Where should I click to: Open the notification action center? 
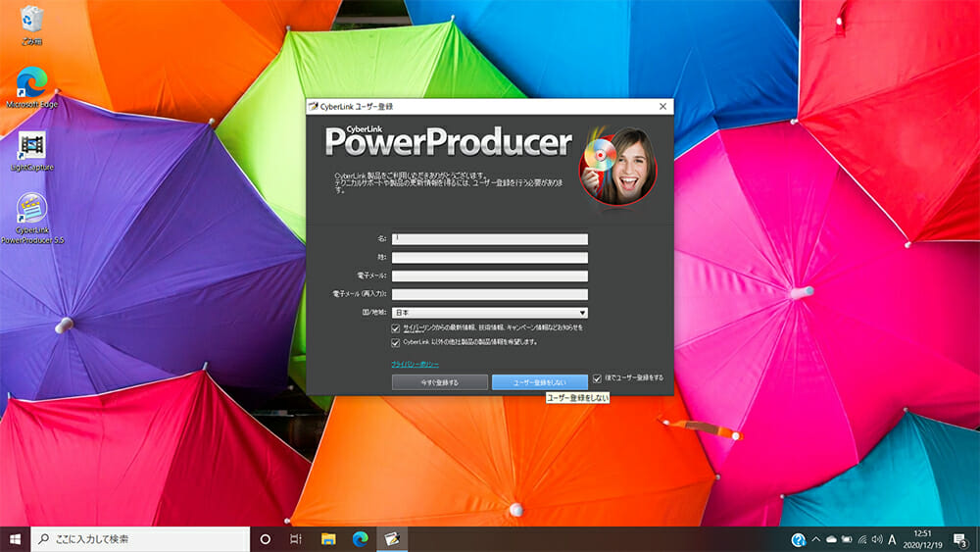(x=960, y=539)
